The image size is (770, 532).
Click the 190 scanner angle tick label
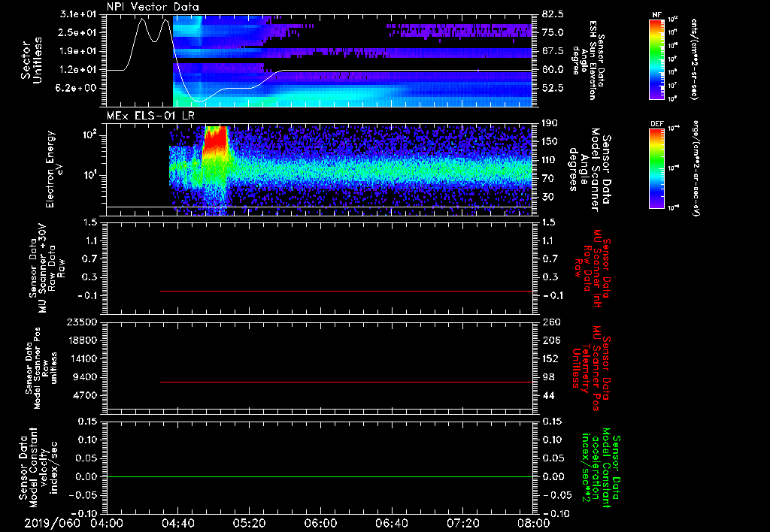coord(551,123)
